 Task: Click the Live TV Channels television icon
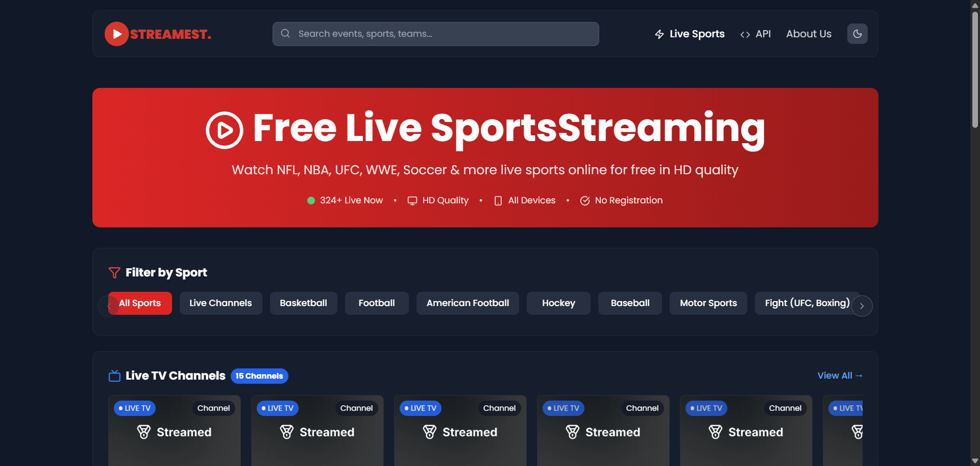pos(114,376)
